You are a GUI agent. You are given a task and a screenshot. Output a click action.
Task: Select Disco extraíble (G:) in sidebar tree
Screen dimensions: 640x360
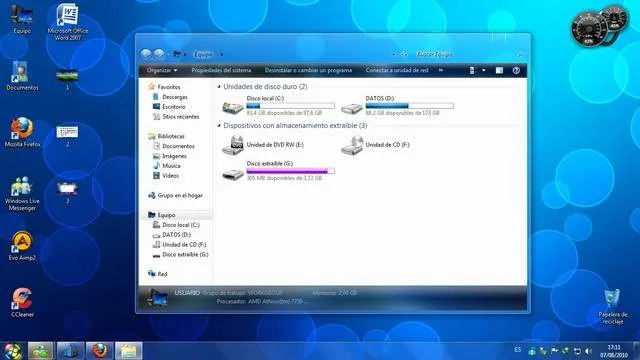pyautogui.click(x=181, y=254)
